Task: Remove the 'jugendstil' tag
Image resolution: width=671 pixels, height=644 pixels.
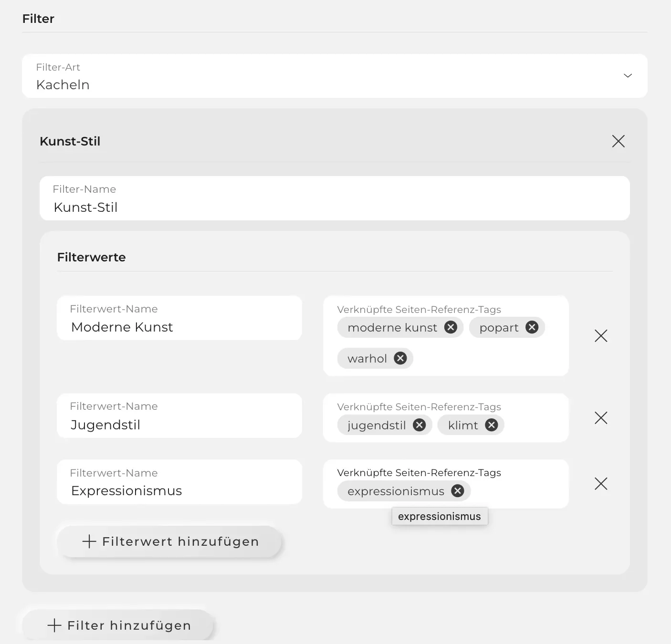Action: pyautogui.click(x=419, y=425)
